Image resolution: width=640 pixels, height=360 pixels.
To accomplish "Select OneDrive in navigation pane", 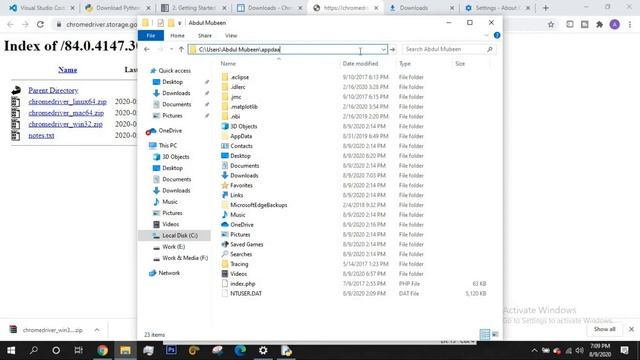I will (170, 131).
